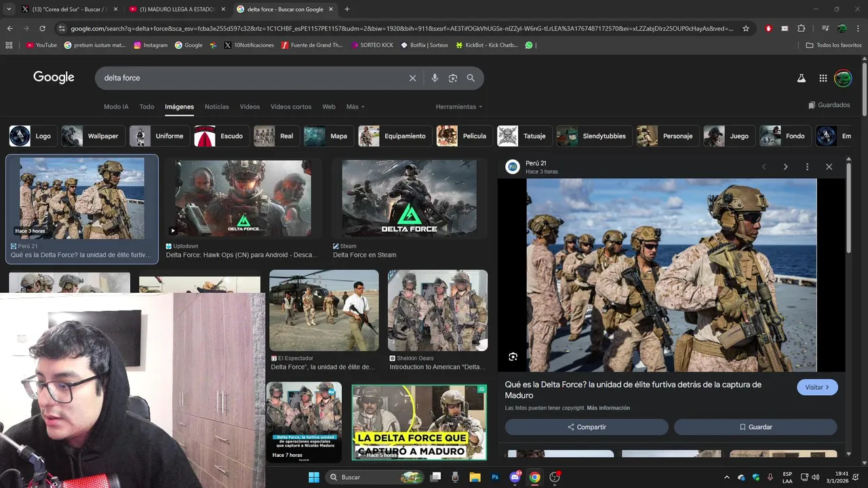The width and height of the screenshot is (868, 488).
Task: Click the Guardar button in preview
Action: click(x=755, y=427)
